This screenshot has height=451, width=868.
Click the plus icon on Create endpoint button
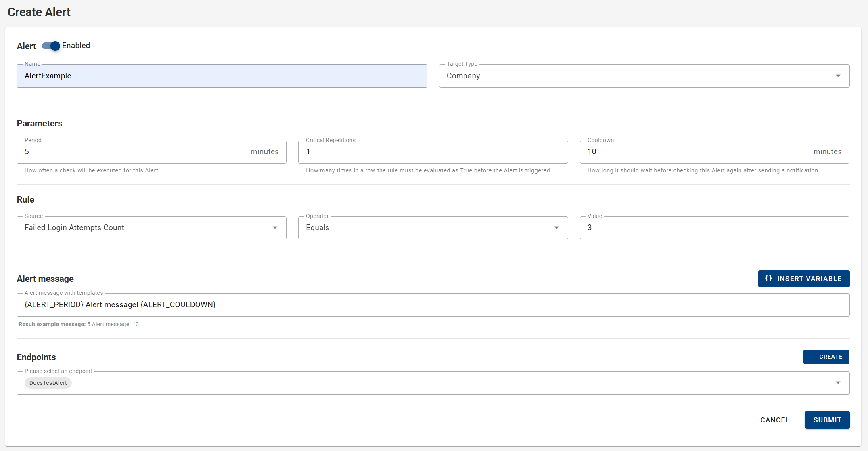812,357
